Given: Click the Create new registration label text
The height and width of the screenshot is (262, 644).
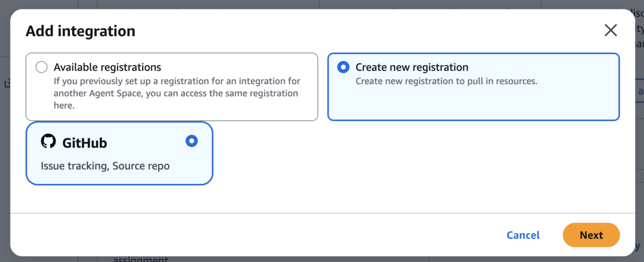Looking at the screenshot, I should coord(412,68).
